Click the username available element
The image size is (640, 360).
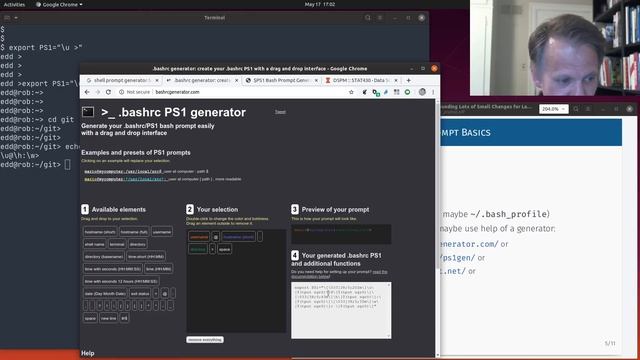tap(162, 232)
